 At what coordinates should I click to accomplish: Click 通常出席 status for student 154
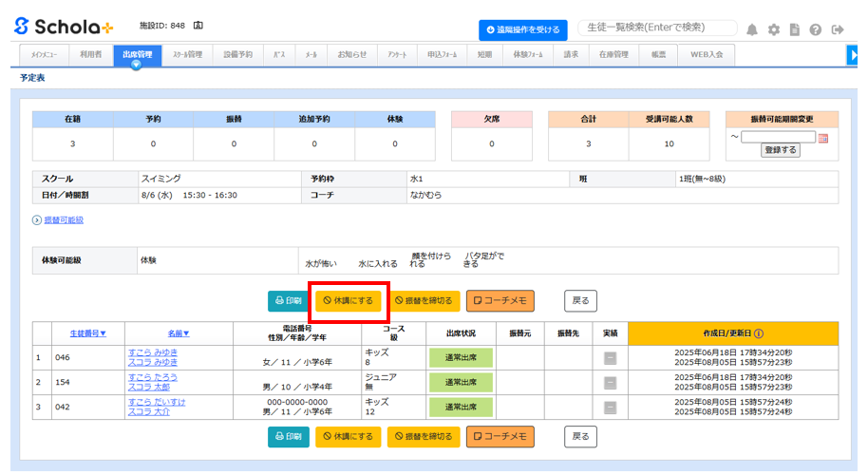coord(461,383)
